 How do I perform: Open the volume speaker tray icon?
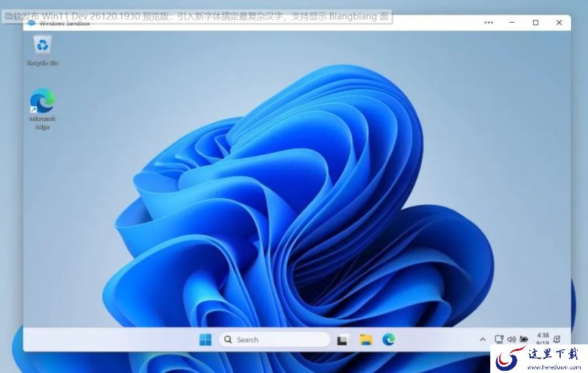tap(511, 339)
